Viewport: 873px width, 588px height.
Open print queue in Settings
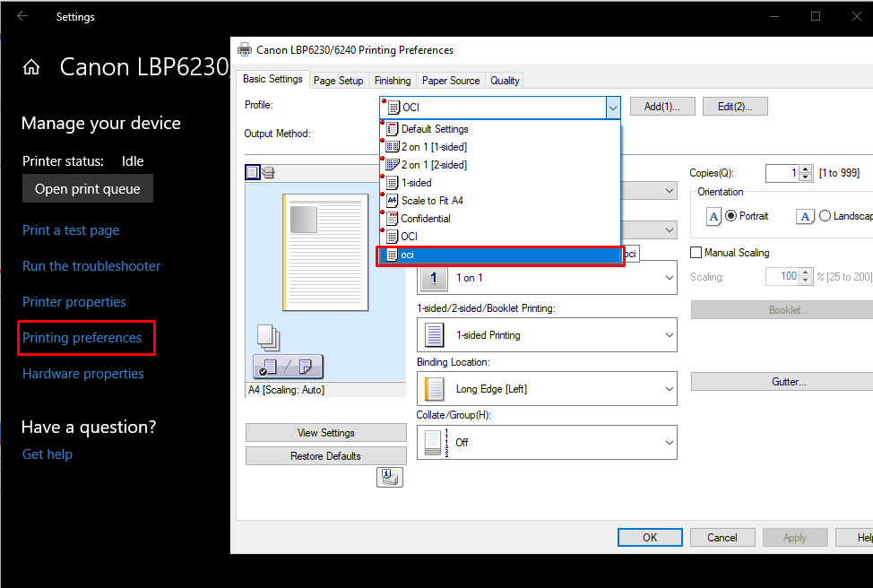tap(88, 189)
